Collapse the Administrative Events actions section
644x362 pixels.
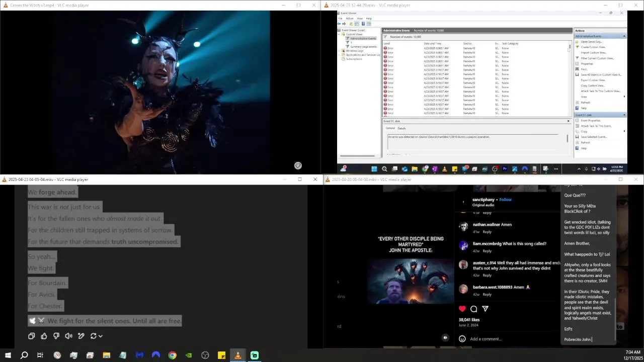coord(624,36)
